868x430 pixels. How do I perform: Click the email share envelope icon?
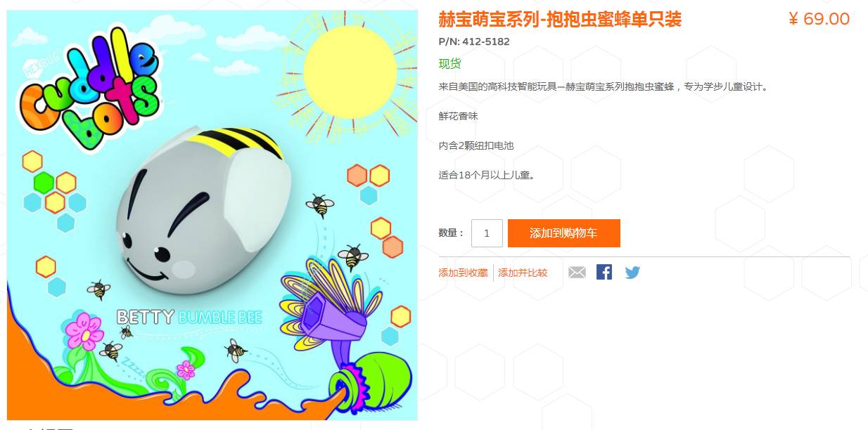pyautogui.click(x=577, y=272)
